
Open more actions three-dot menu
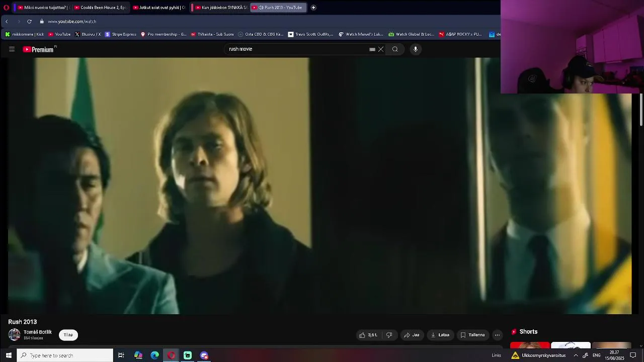pyautogui.click(x=497, y=335)
